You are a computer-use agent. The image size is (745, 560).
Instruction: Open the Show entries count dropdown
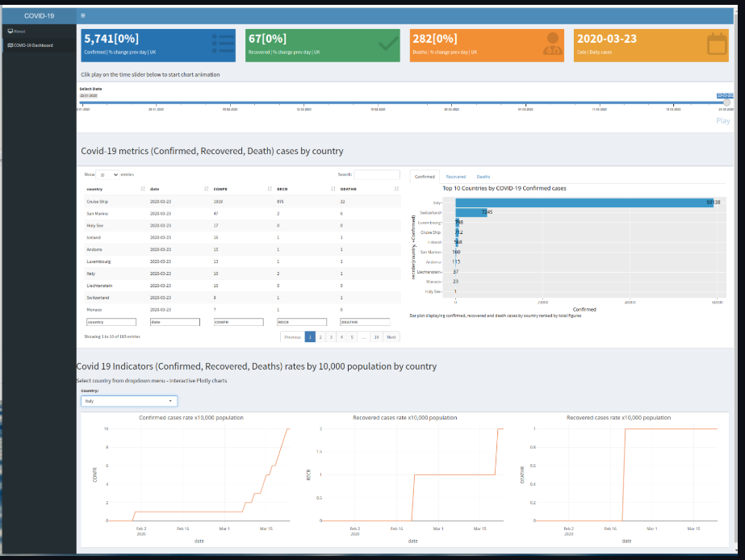(107, 174)
